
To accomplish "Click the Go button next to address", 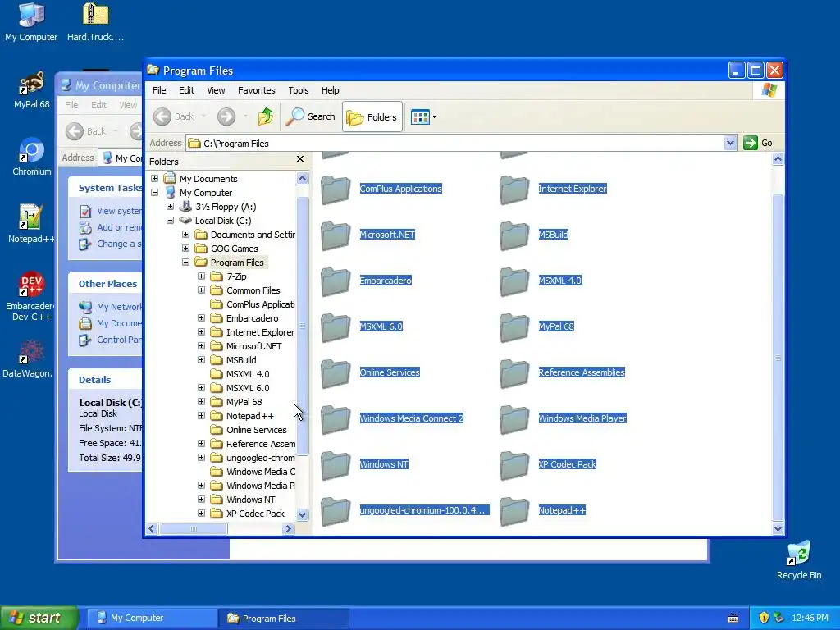I will click(x=758, y=143).
